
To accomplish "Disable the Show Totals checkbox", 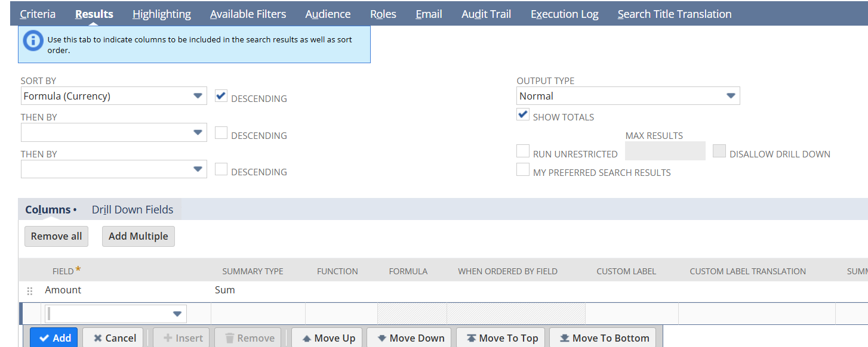I will 523,114.
